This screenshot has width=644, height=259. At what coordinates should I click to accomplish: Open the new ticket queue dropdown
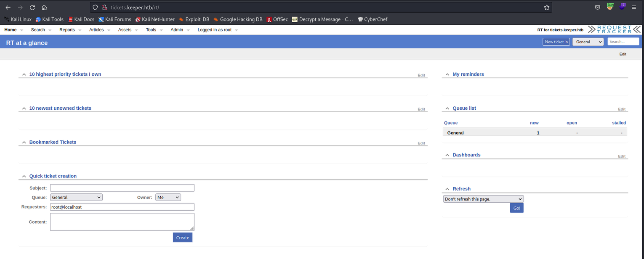588,42
